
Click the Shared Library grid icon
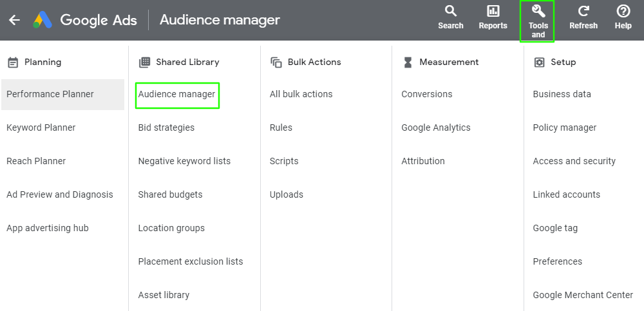click(x=144, y=62)
